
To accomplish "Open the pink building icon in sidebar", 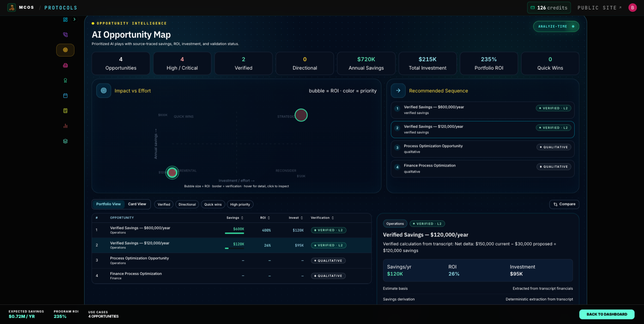I will pos(65,65).
